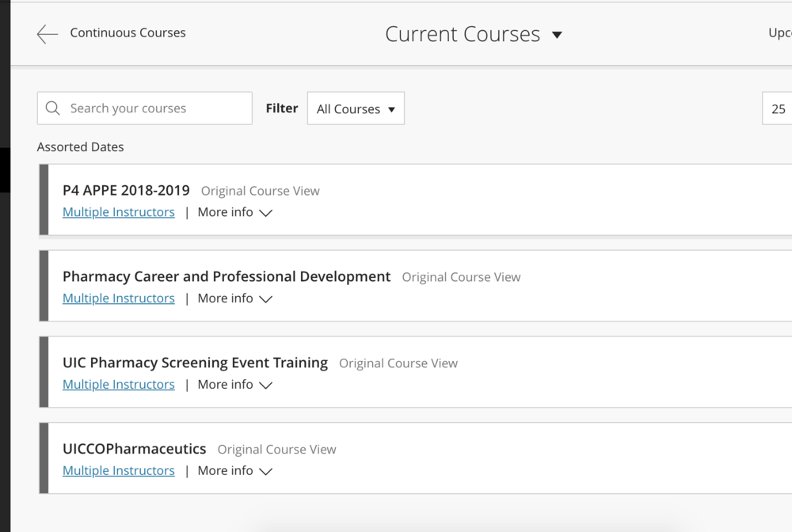
Task: Open the P4 APPE 2018-2019 course
Action: 126,190
